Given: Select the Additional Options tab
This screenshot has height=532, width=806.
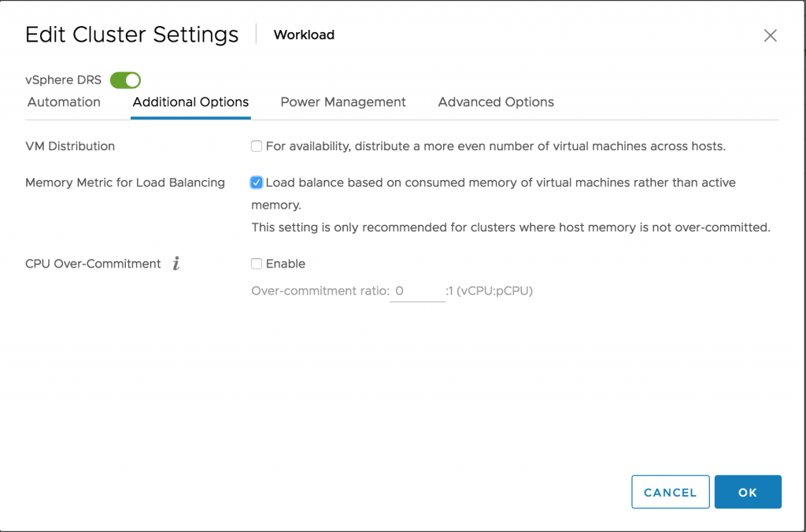Looking at the screenshot, I should pos(190,102).
